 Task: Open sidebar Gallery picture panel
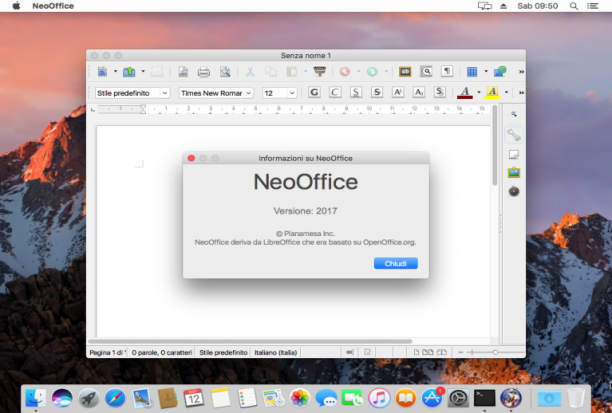point(514,173)
